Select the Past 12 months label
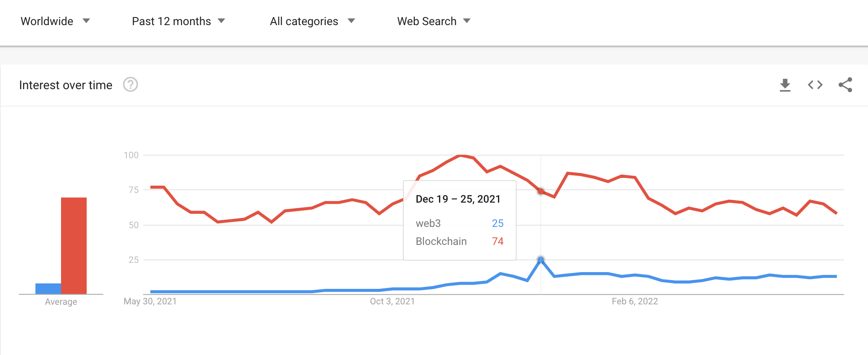The width and height of the screenshot is (868, 355). pos(171,21)
